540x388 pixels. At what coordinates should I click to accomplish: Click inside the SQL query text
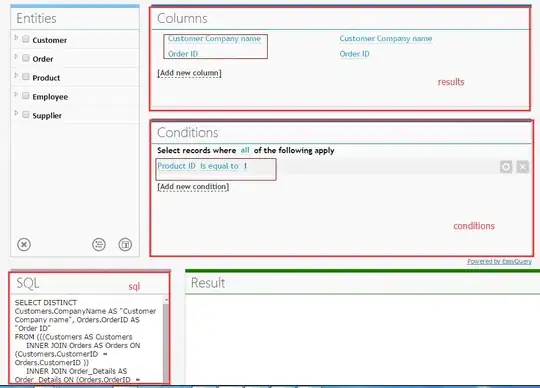[x=86, y=341]
